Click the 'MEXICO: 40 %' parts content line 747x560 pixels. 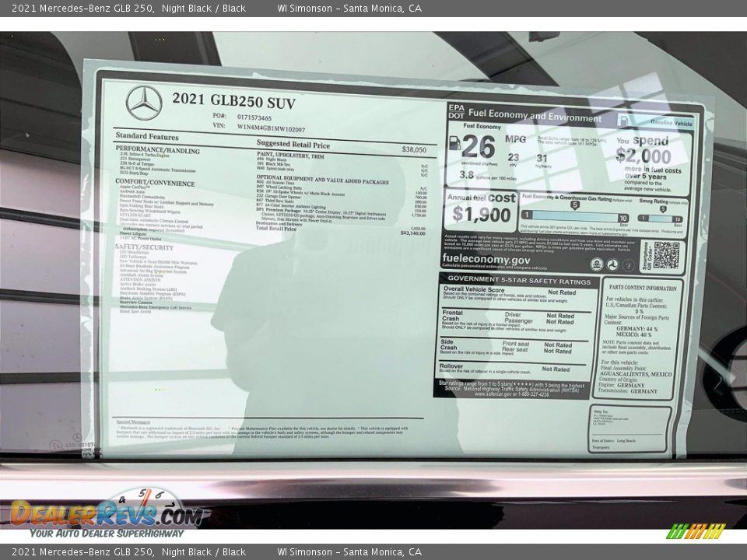(x=633, y=334)
